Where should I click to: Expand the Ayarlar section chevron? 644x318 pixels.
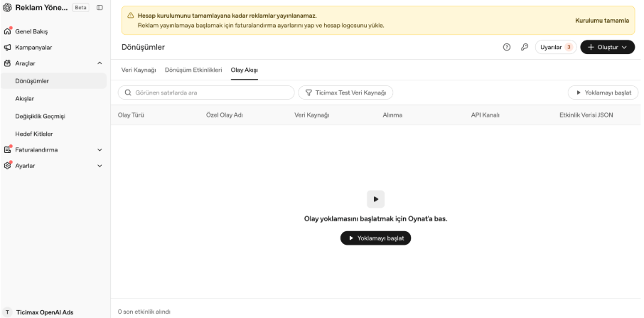(100, 166)
